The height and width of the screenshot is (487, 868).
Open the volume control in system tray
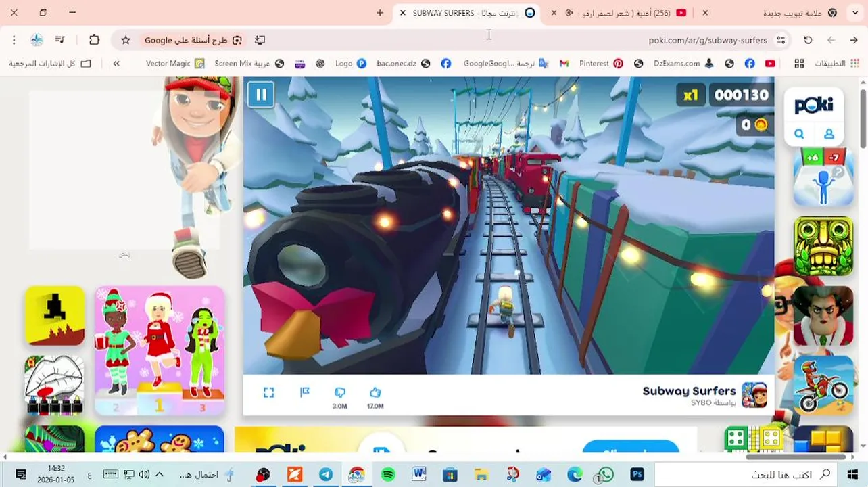pos(143,474)
